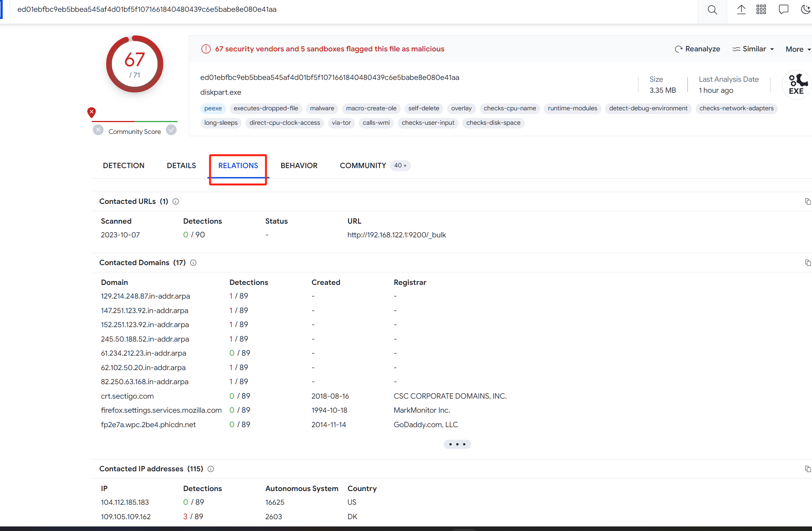Select the checks-network-adapters tag

coord(737,108)
